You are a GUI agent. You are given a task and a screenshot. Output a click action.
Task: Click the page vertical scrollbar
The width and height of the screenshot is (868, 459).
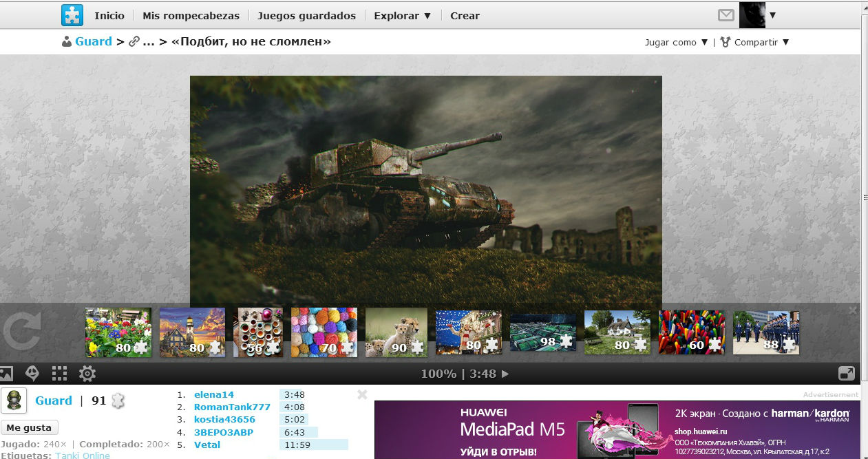(864, 198)
